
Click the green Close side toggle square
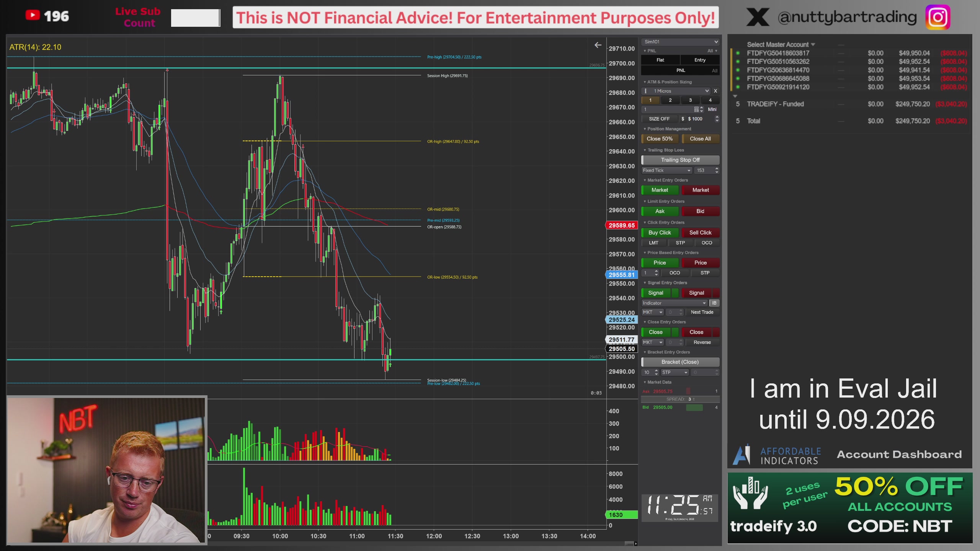(675, 332)
